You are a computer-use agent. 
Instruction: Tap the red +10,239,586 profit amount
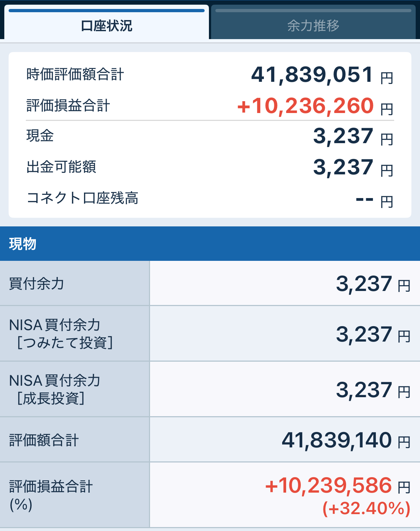tap(328, 486)
